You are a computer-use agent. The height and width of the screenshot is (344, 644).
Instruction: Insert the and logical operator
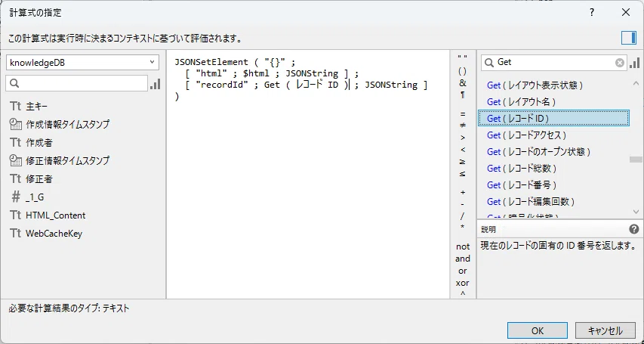click(463, 259)
